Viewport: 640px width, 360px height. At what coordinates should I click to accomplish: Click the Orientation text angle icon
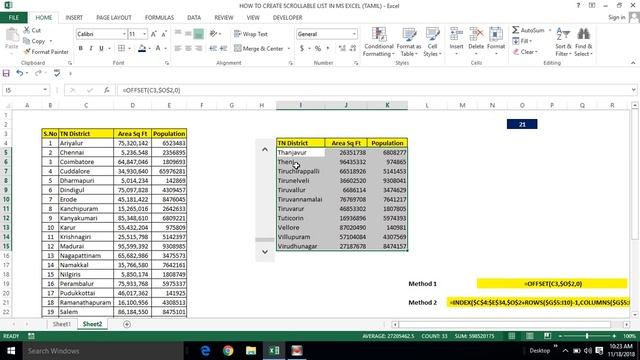(x=213, y=34)
